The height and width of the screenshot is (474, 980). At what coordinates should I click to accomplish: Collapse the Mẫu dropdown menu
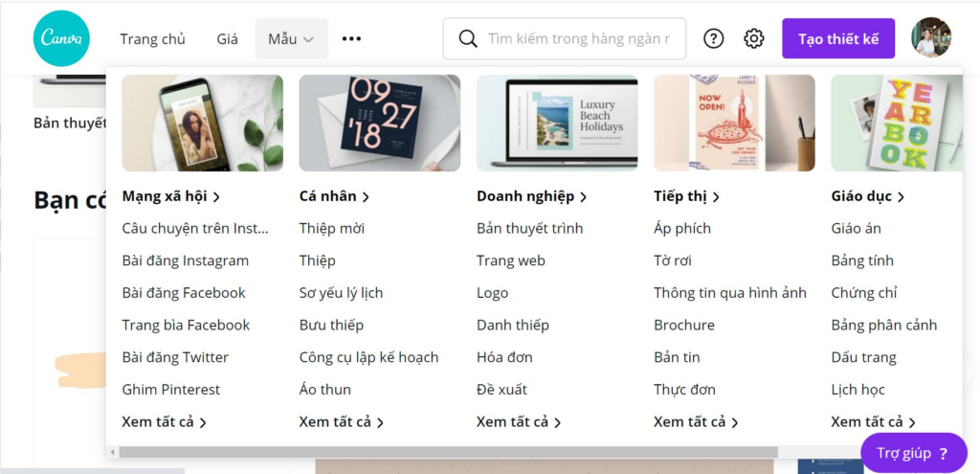[x=291, y=38]
